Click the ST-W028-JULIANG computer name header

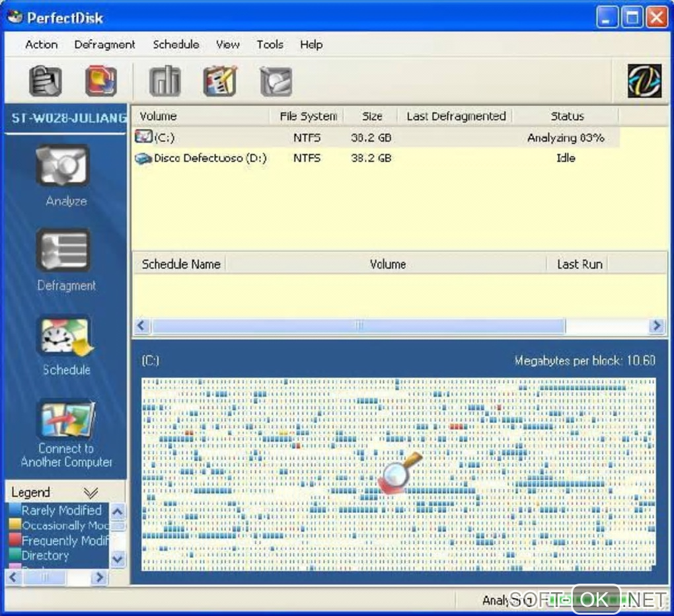[69, 118]
